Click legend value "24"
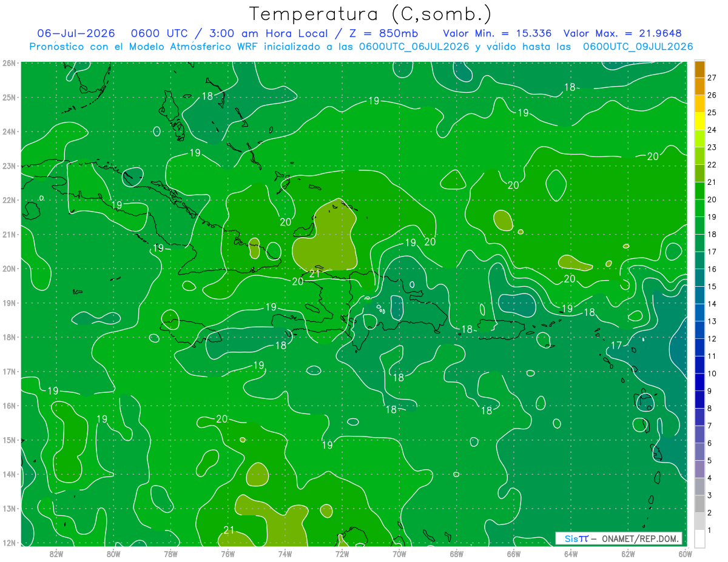Screen dimensions: 728x562 pyautogui.click(x=712, y=129)
